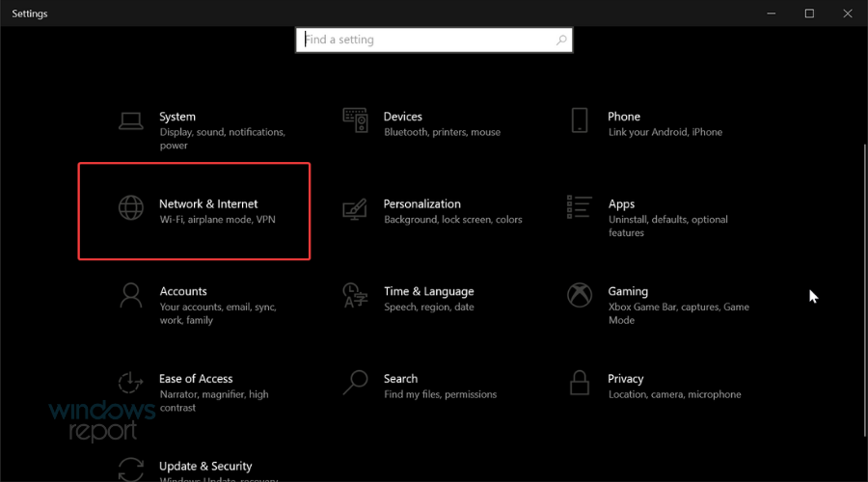Viewport: 868px width, 482px height.
Task: Click the Time & Language icon
Action: [x=355, y=295]
